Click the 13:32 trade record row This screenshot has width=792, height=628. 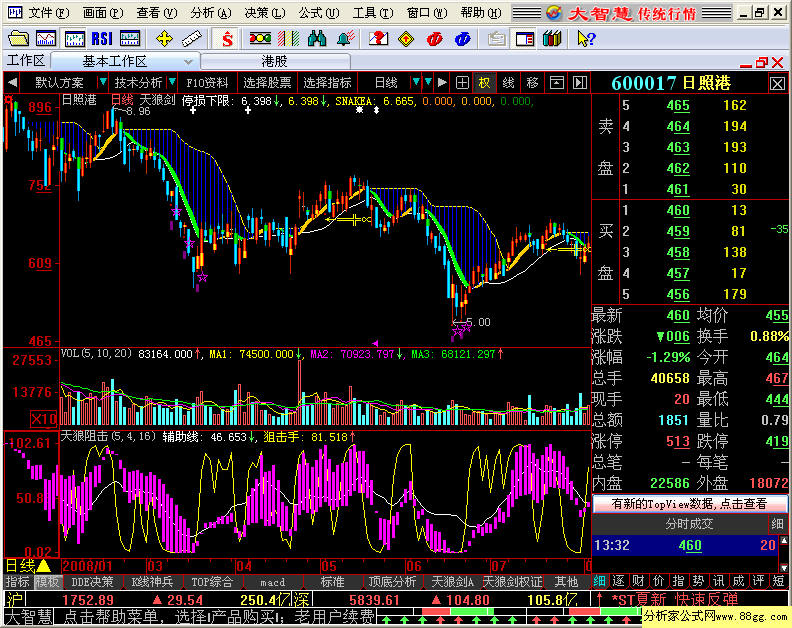(x=685, y=545)
